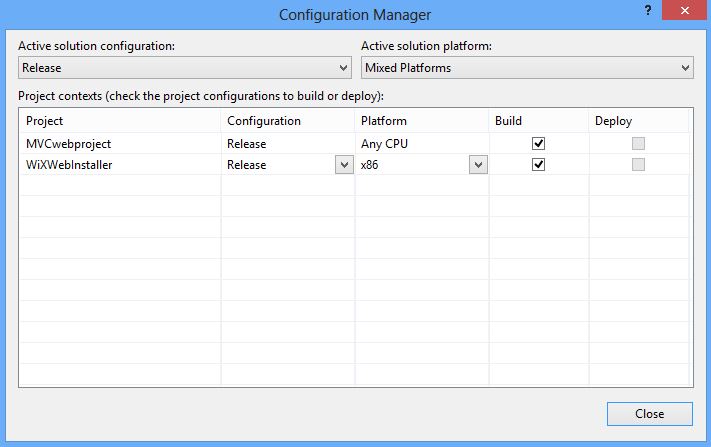Uncheck Build checkbox for WiXWebInstaller
The height and width of the screenshot is (447, 711).
click(538, 165)
